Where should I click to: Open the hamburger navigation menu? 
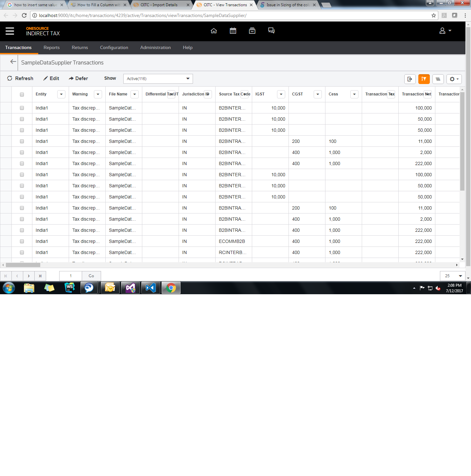point(10,31)
